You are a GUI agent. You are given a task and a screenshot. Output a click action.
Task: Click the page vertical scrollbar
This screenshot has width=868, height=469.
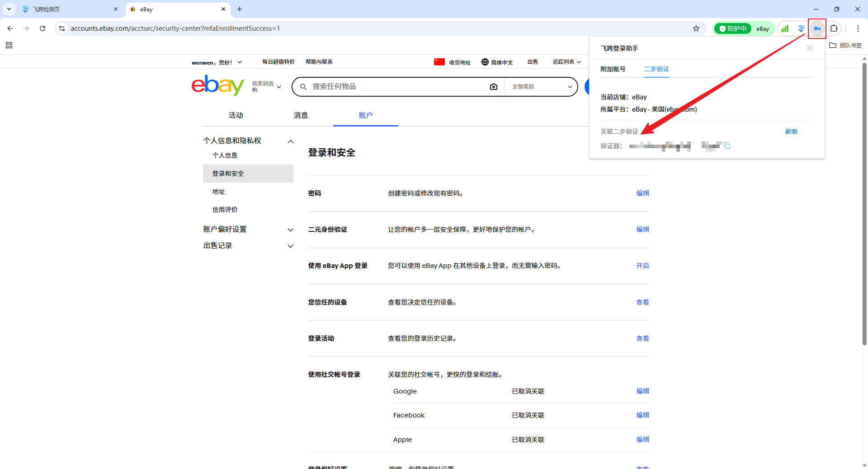point(864,203)
